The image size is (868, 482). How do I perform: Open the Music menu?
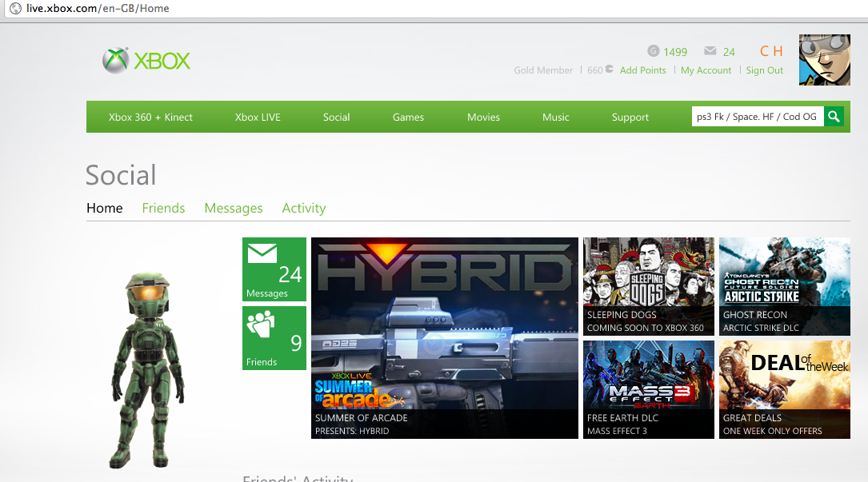pos(556,117)
